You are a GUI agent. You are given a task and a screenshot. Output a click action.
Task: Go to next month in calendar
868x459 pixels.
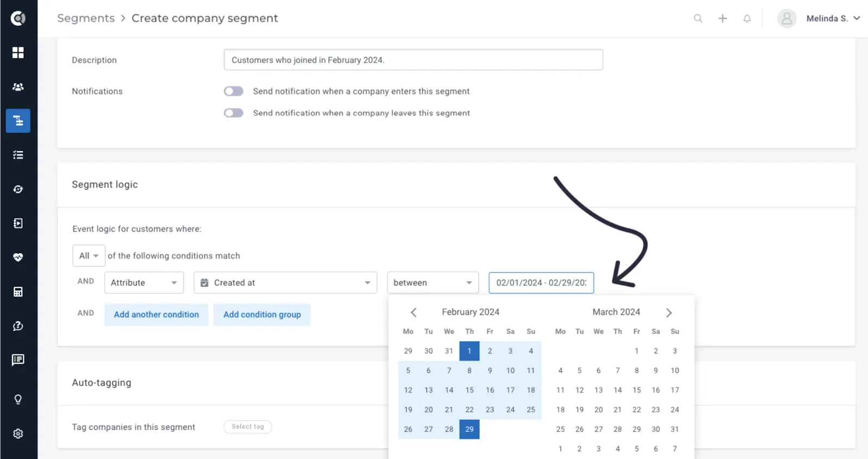669,313
